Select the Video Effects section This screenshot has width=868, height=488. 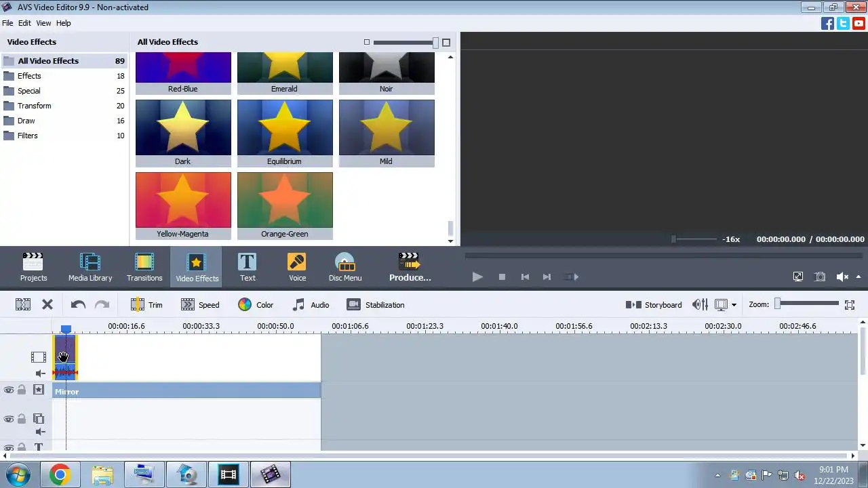tap(197, 267)
